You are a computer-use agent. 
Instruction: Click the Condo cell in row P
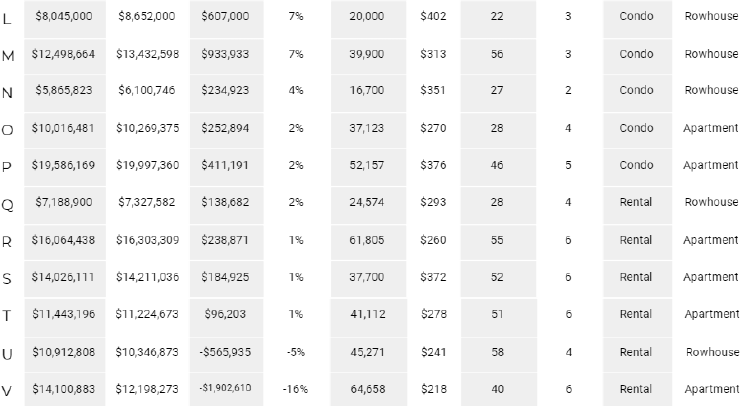636,166
